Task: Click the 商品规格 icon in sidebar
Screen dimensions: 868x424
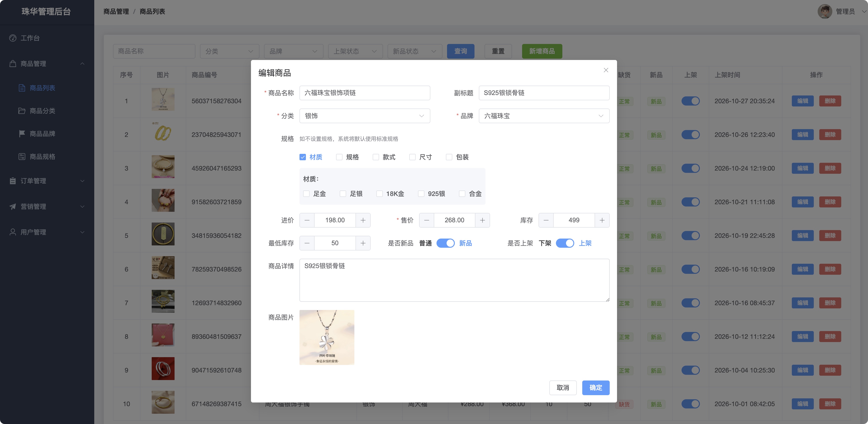Action: (22, 157)
